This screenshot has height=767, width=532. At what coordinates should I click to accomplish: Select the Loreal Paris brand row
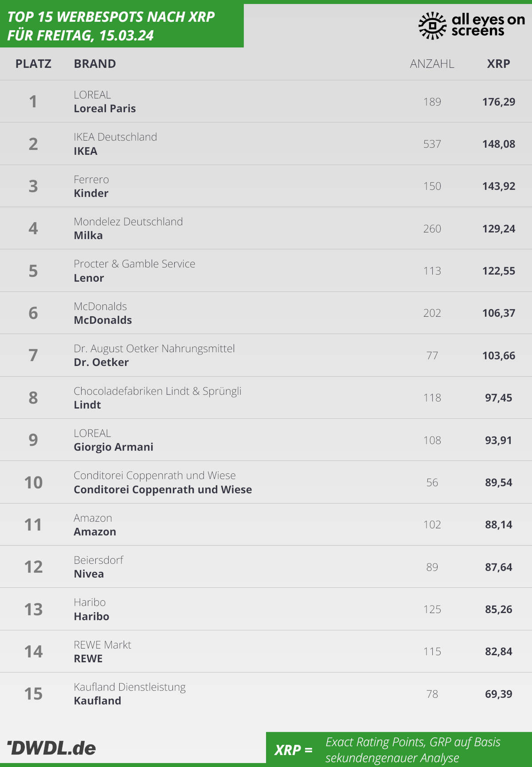(266, 101)
